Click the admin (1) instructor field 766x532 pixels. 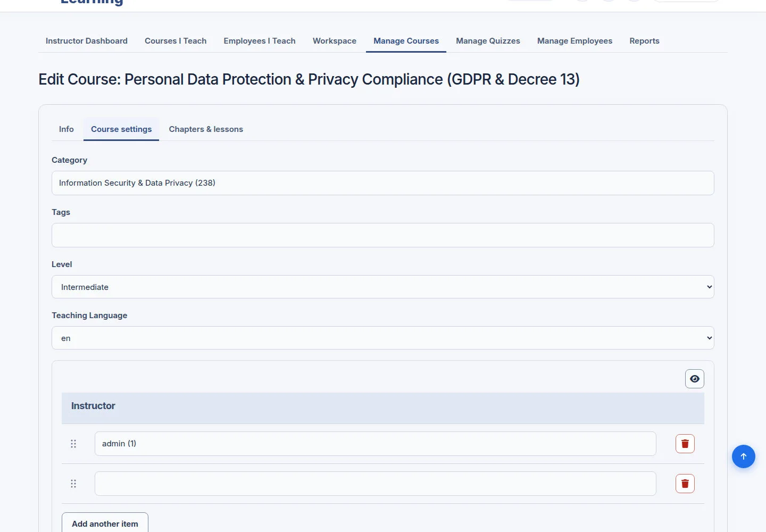pyautogui.click(x=375, y=444)
